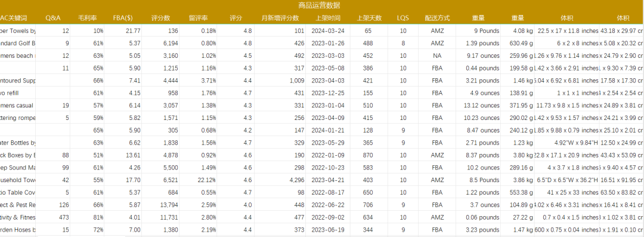The width and height of the screenshot is (644, 237).
Task: Select the FBA($) column header
Action: click(123, 18)
